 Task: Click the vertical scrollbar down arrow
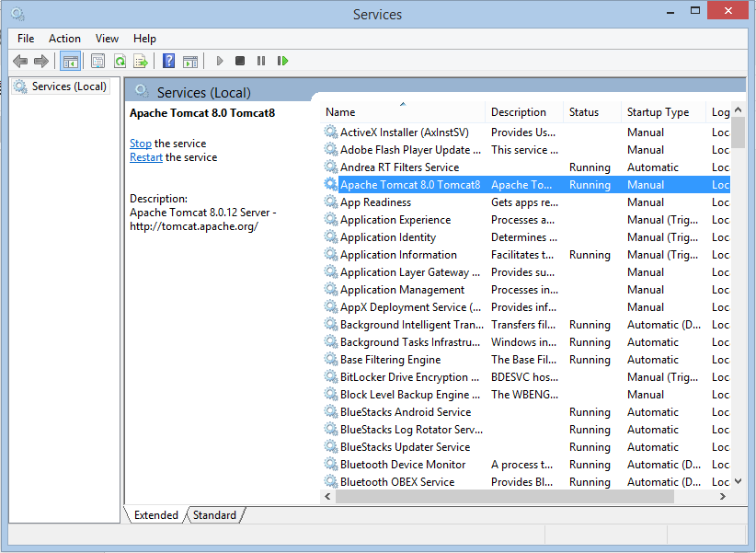[738, 481]
